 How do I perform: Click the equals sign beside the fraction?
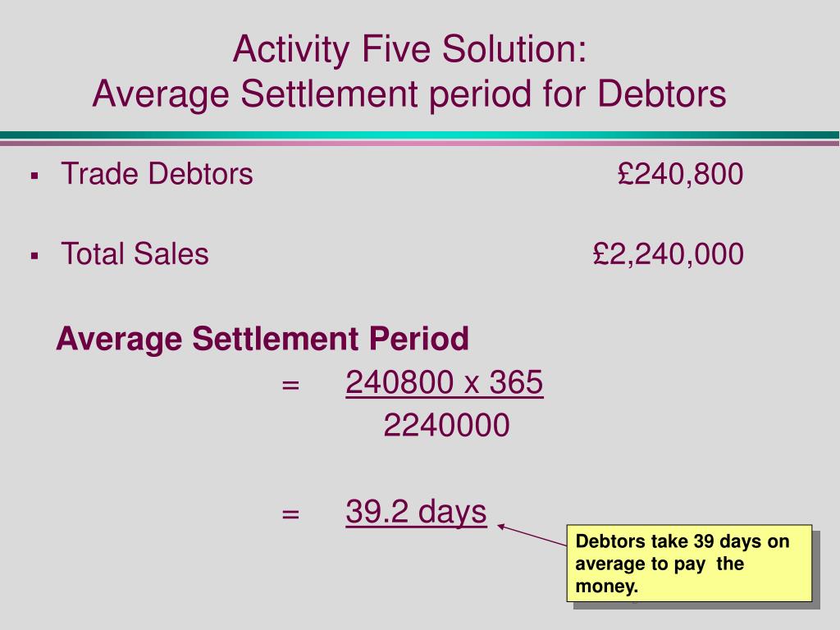(x=290, y=385)
